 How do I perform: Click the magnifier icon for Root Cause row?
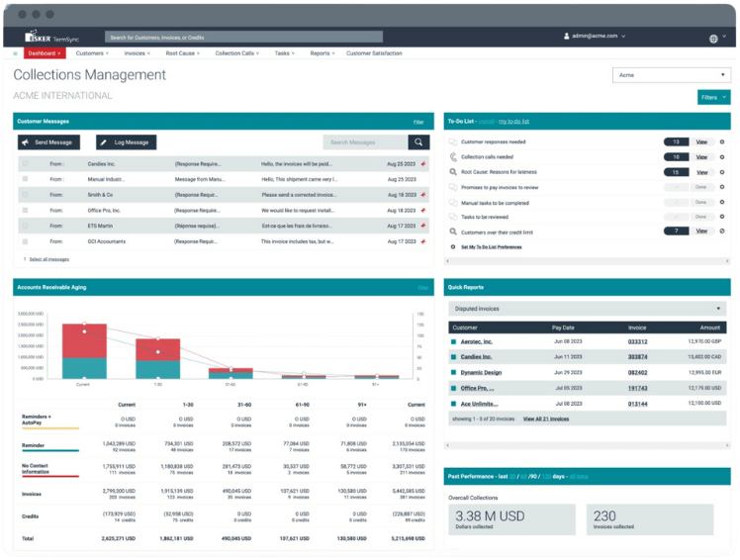453,172
